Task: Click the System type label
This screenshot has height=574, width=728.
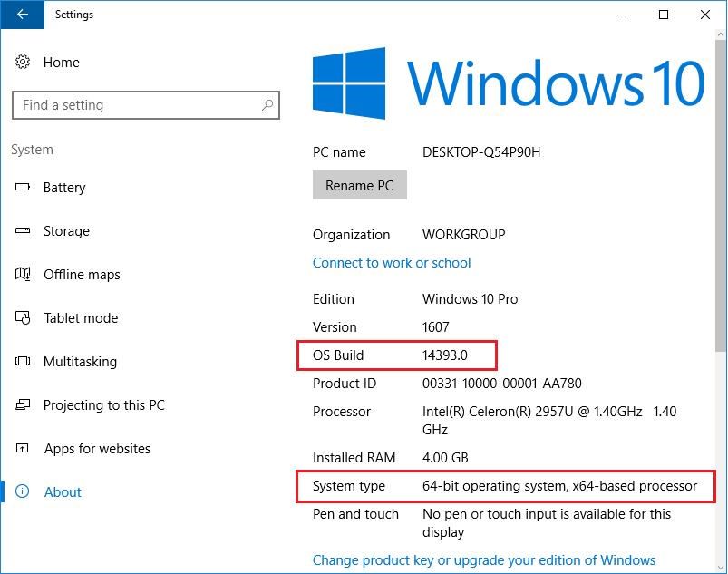Action: [349, 486]
